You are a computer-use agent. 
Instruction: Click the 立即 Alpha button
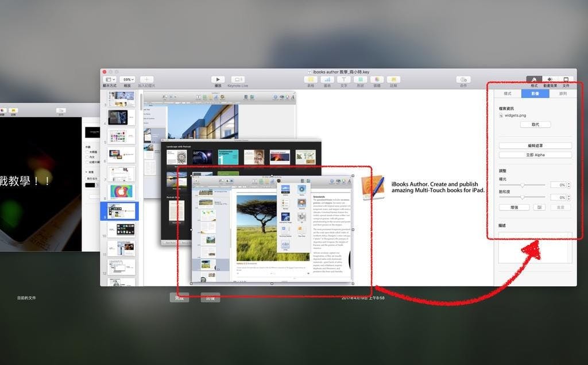535,155
